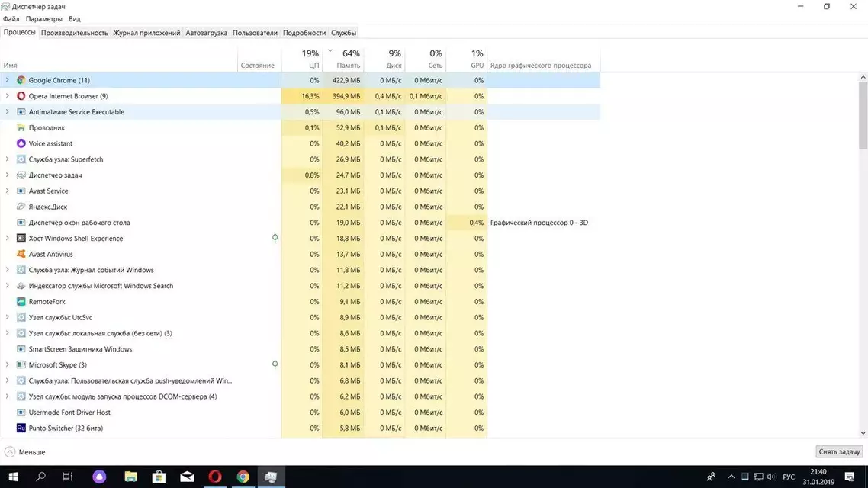
Task: Expand the Opera Internet Browser group
Action: tap(7, 96)
